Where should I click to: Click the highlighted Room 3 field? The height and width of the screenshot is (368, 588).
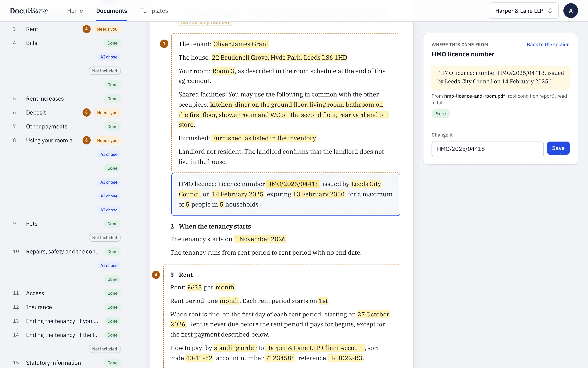click(x=223, y=71)
